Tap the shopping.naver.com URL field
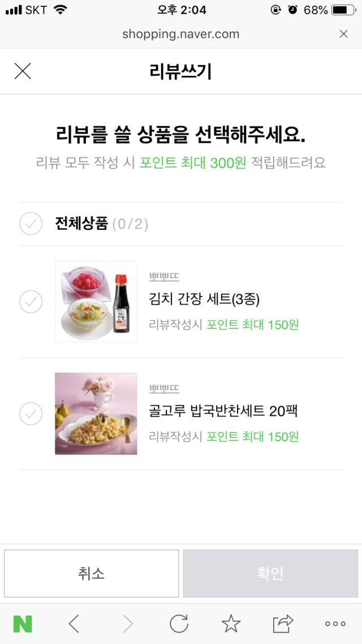The width and height of the screenshot is (362, 644). pyautogui.click(x=181, y=34)
